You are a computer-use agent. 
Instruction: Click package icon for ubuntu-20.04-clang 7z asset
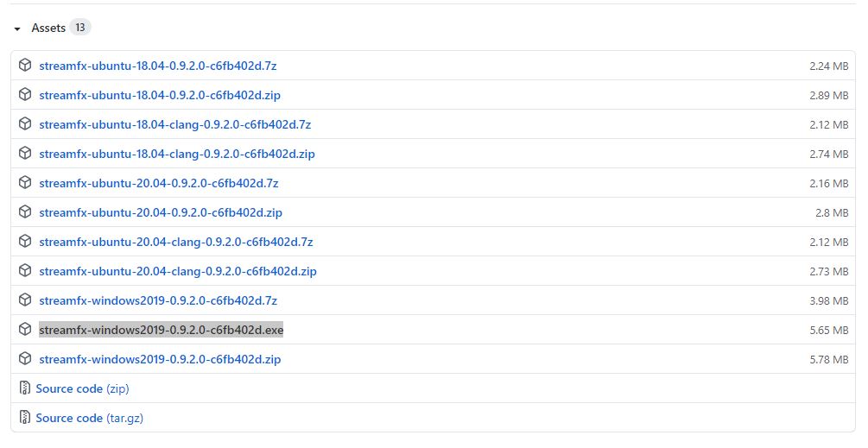25,241
